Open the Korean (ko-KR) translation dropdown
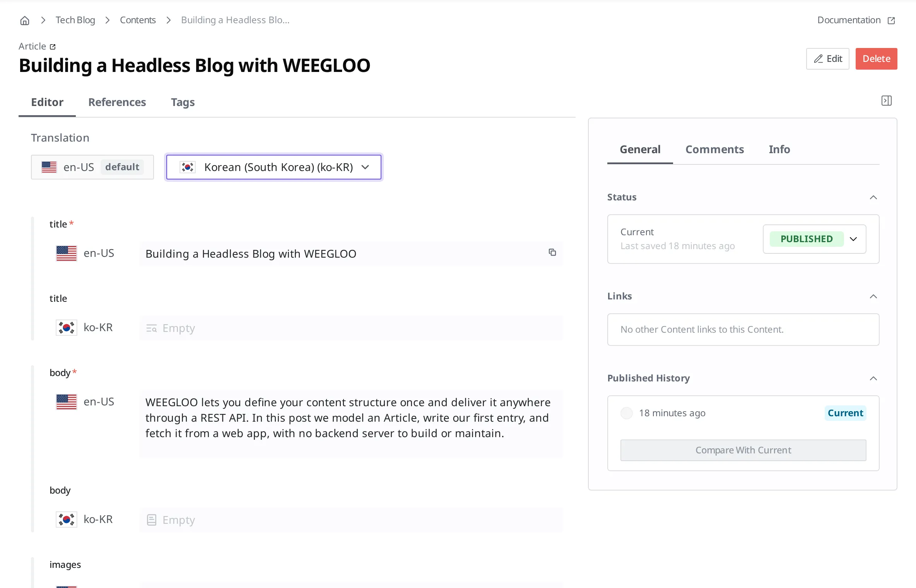Viewport: 916px width, 588px height. coord(274,167)
